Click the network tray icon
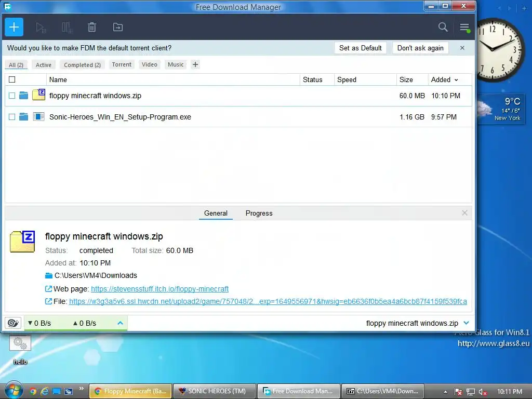The height and width of the screenshot is (399, 532). (471, 392)
